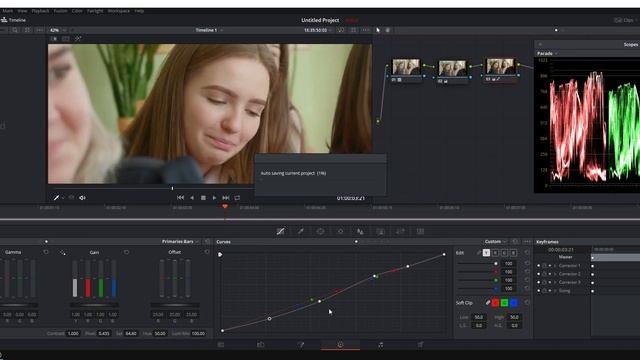
Task: Jump to the last frame button
Action: click(226, 198)
